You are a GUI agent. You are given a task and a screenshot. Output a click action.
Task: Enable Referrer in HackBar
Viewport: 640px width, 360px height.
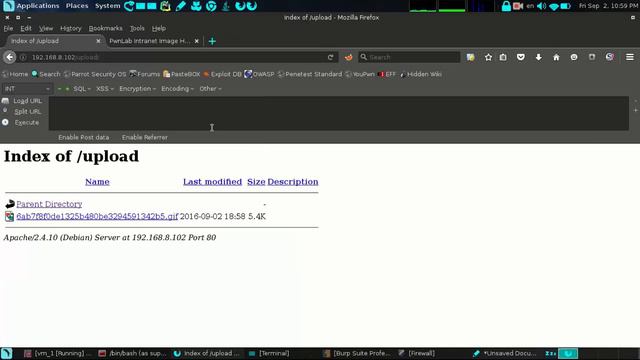click(144, 137)
